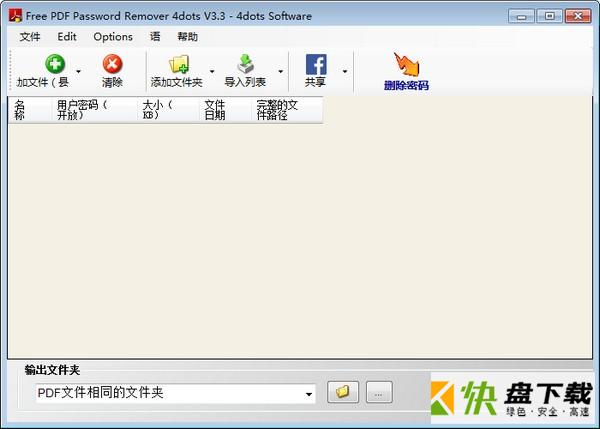Image resolution: width=600 pixels, height=429 pixels.
Task: Click the Facebook Share (共享) icon
Action: tap(316, 64)
